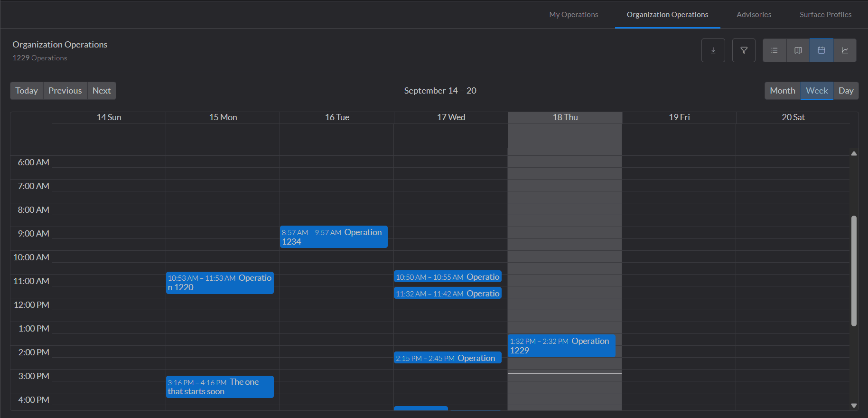
Task: Click the download export icon
Action: pos(713,50)
